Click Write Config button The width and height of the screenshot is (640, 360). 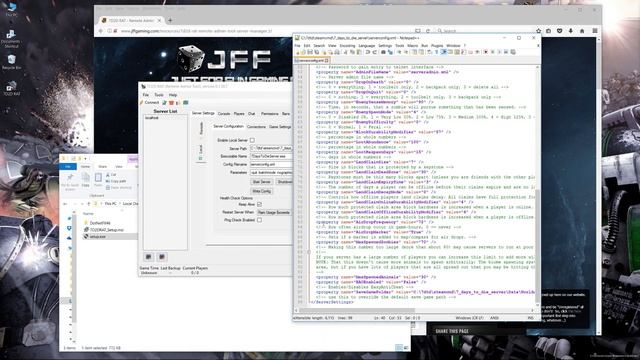click(262, 191)
